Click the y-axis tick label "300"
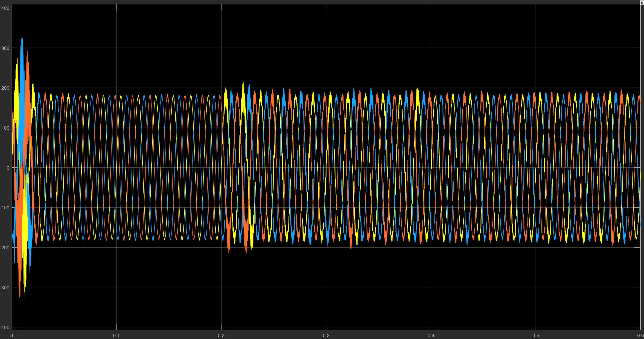644x339 pixels. (x=5, y=48)
